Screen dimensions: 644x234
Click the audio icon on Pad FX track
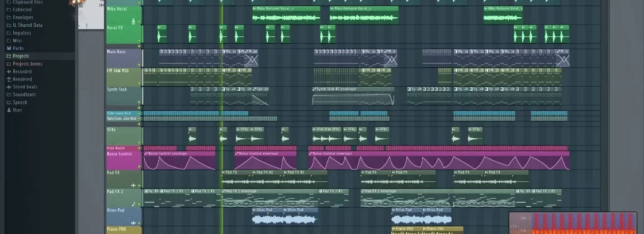coord(133,185)
